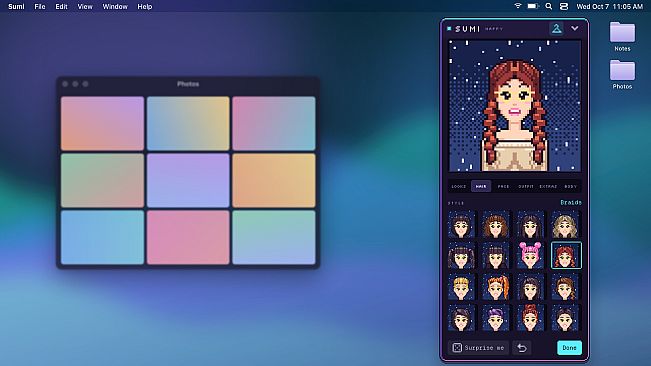The image size is (651, 366).
Task: Open the sky-blue photo in Photos window
Action: click(103, 237)
